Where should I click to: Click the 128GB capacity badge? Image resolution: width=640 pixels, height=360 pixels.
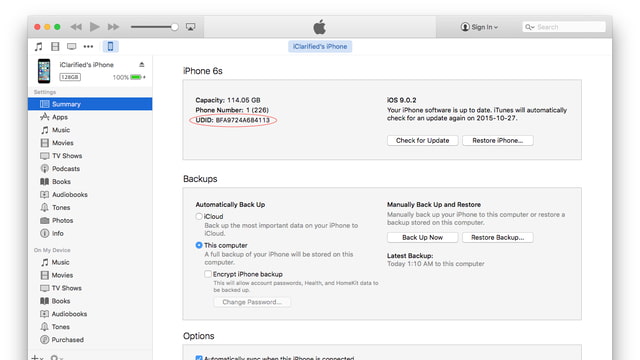coord(70,77)
